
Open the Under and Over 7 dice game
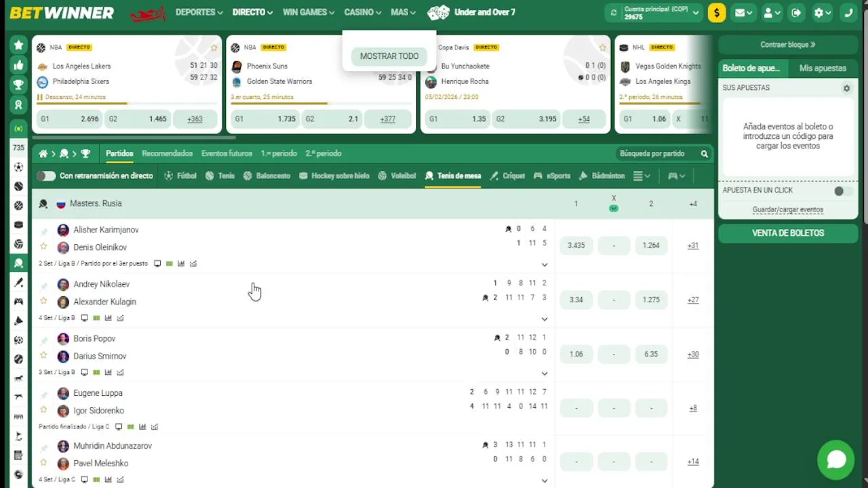point(472,12)
